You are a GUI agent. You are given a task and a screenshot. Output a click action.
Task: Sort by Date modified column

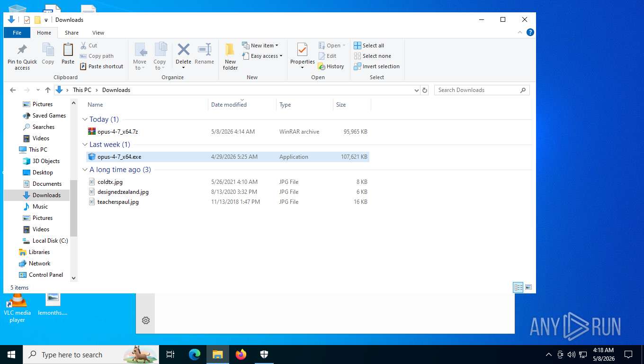tap(242, 105)
